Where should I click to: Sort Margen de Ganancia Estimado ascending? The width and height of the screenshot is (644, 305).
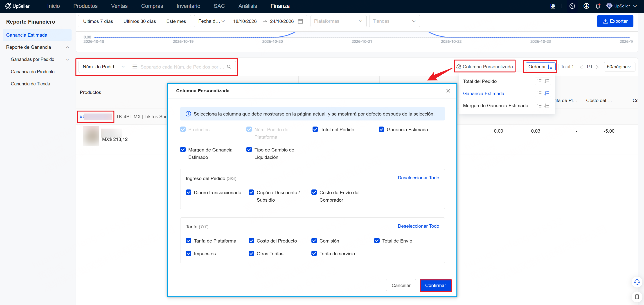pyautogui.click(x=539, y=105)
